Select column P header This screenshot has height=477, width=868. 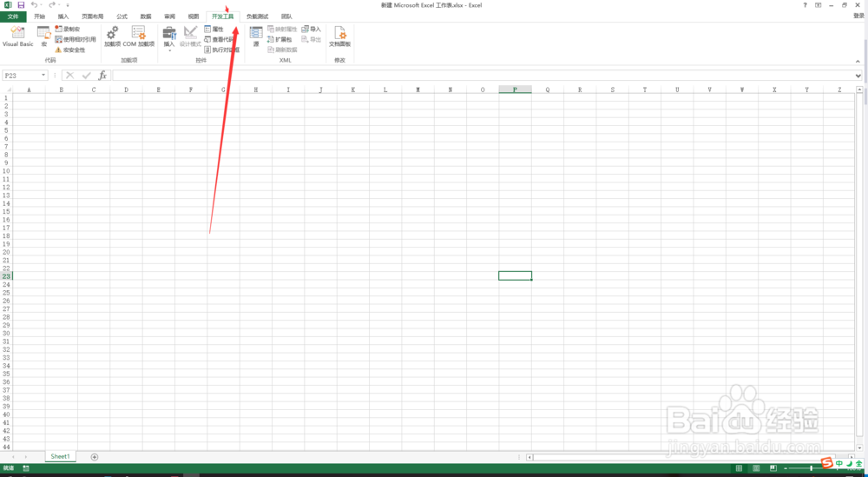(x=515, y=89)
